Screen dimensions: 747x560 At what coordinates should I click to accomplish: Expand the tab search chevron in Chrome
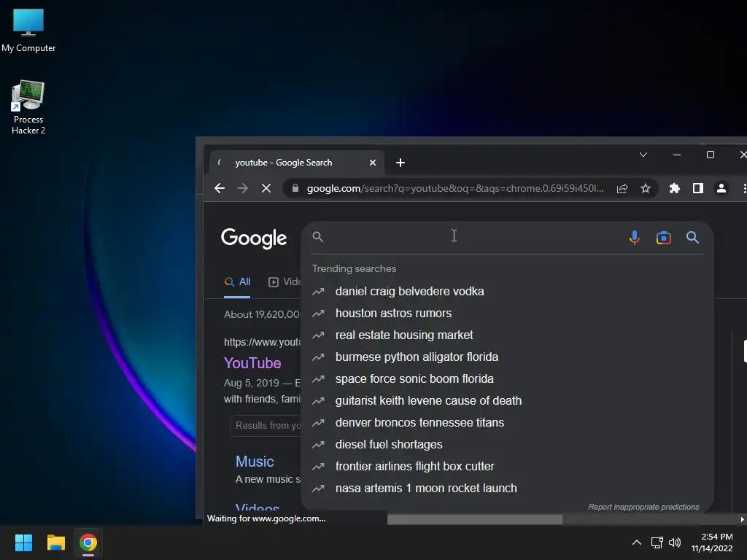[x=643, y=155]
